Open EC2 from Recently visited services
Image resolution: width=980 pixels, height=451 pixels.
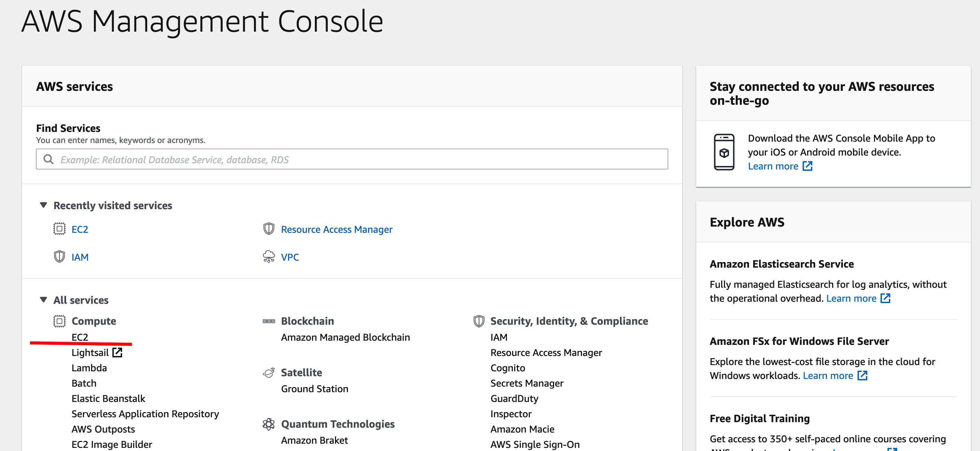80,229
